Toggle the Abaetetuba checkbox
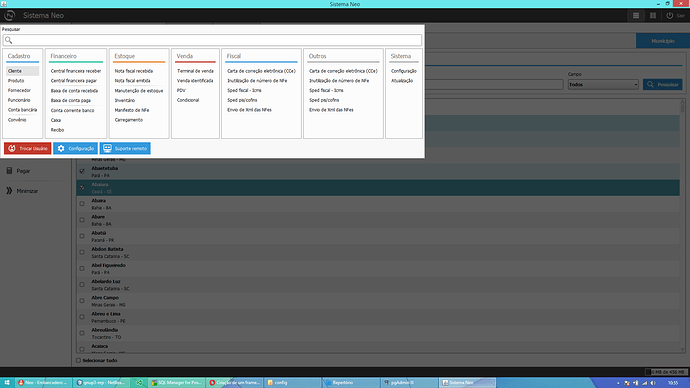690x388 pixels. tap(82, 171)
